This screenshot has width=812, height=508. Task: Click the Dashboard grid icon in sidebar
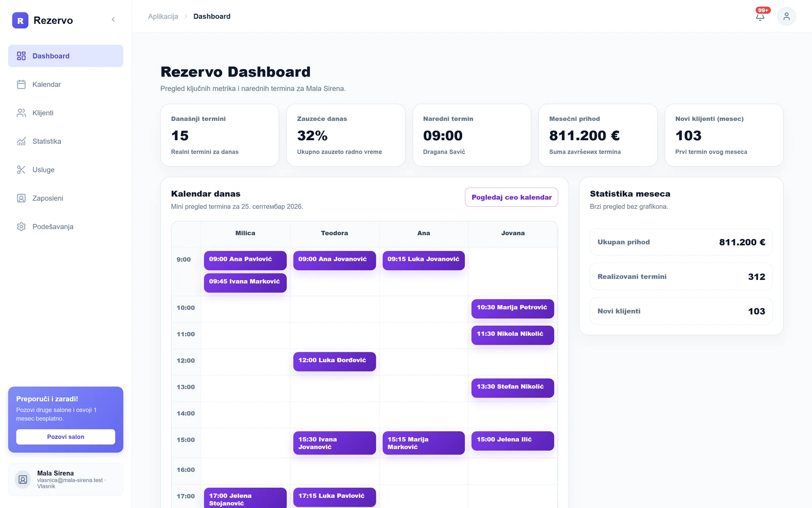(21, 56)
